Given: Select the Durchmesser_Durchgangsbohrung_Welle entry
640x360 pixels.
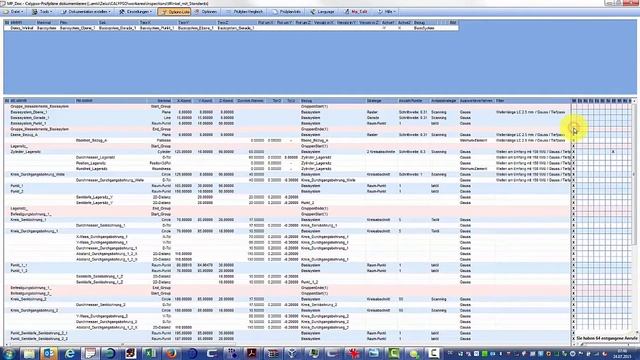Looking at the screenshot, I should point(110,180).
